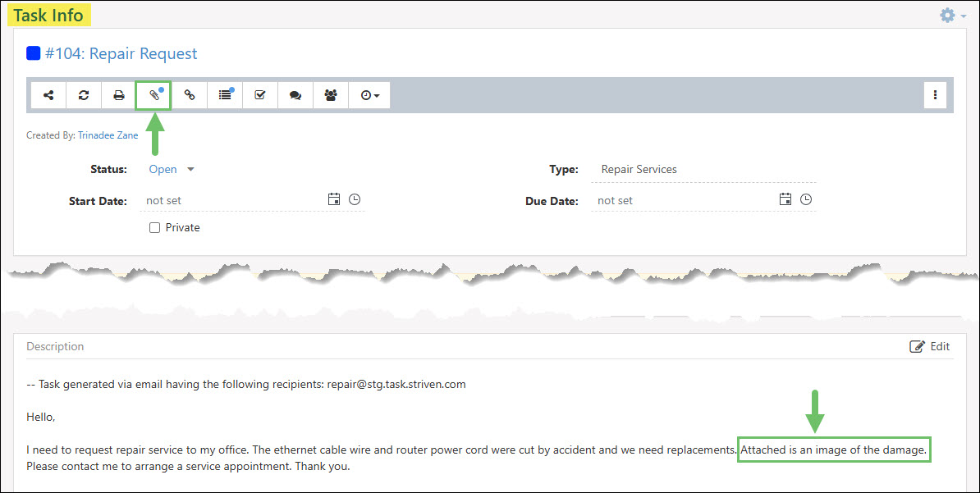Open more options via vertical ellipsis icon
The height and width of the screenshot is (493, 980).
935,94
